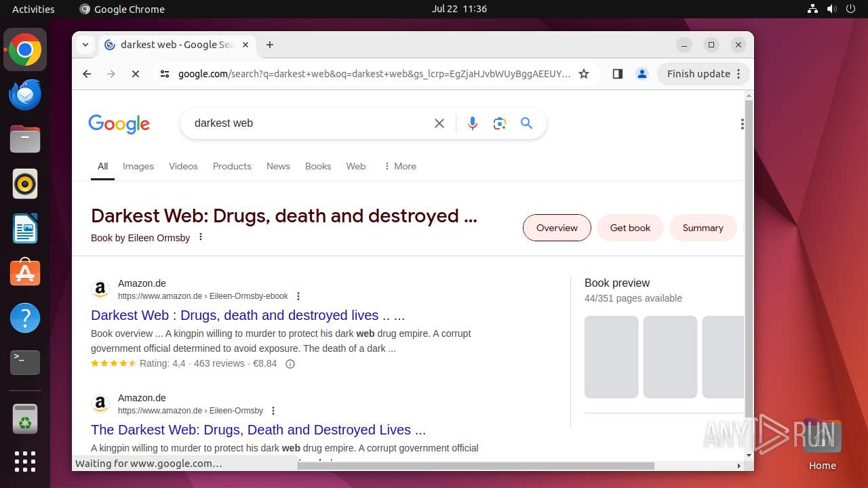
Task: Select the All results tab
Action: tap(102, 166)
